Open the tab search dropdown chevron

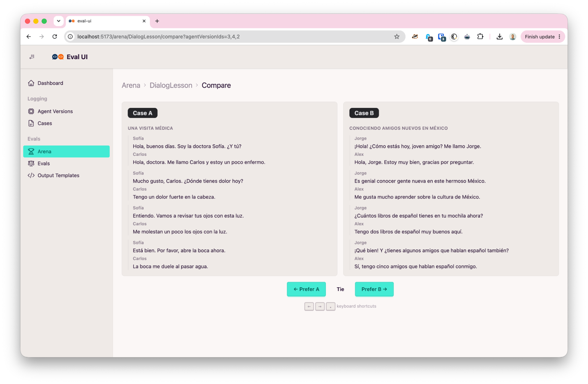(x=59, y=21)
